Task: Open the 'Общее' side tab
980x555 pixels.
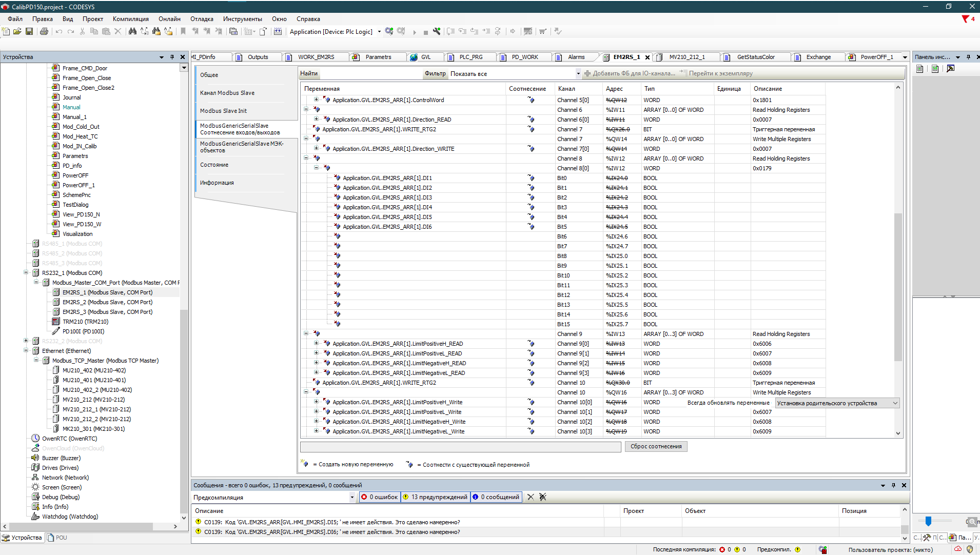Action: point(209,75)
